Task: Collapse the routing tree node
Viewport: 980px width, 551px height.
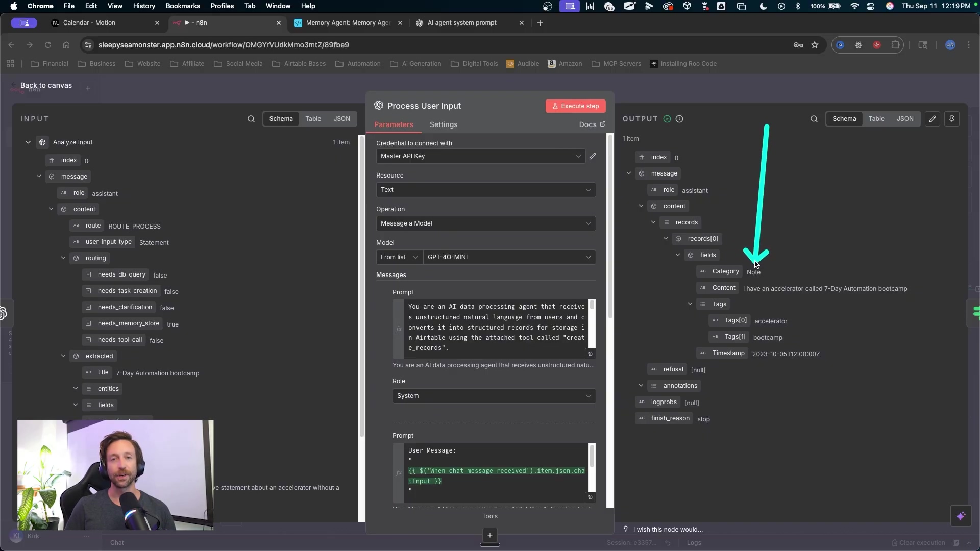Action: [x=63, y=258]
